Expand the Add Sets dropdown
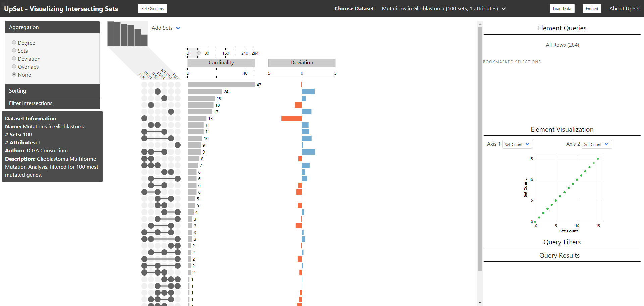The height and width of the screenshot is (306, 644). point(166,28)
